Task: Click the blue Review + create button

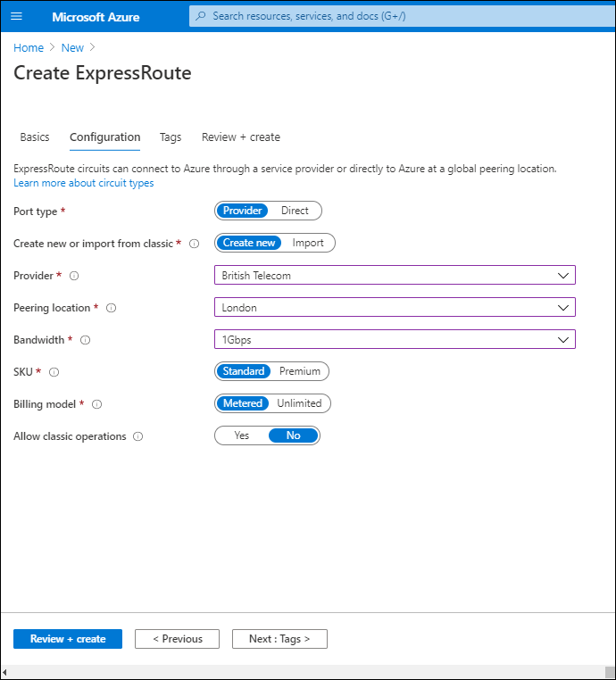Action: pyautogui.click(x=68, y=639)
